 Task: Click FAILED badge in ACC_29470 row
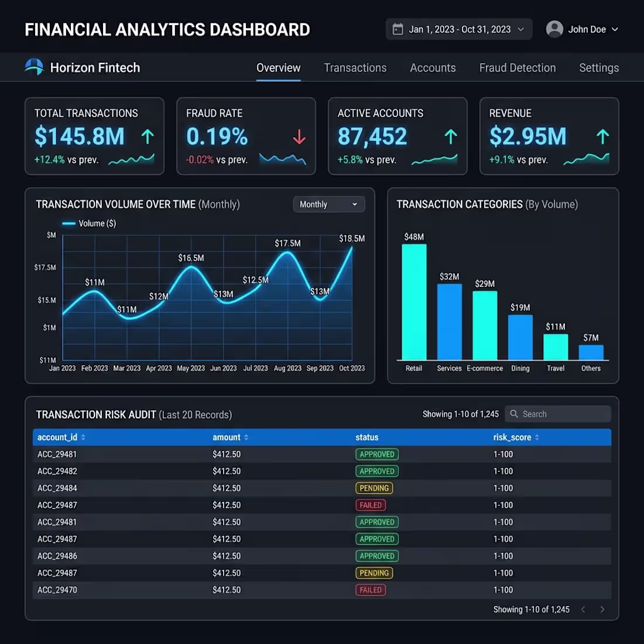click(x=371, y=590)
